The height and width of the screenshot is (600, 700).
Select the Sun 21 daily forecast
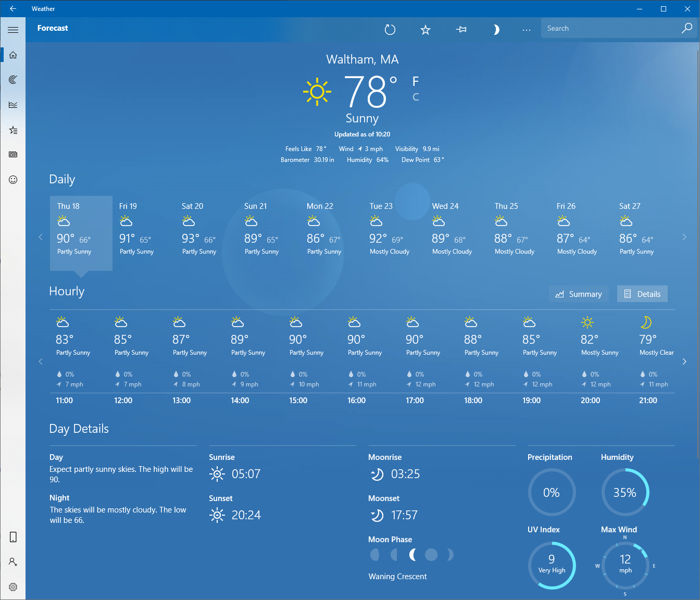click(x=269, y=233)
